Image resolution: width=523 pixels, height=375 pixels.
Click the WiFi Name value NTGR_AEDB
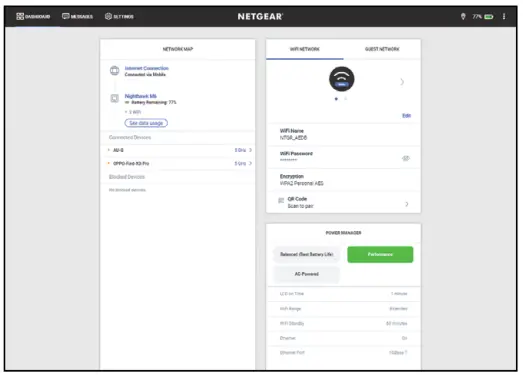(x=293, y=138)
